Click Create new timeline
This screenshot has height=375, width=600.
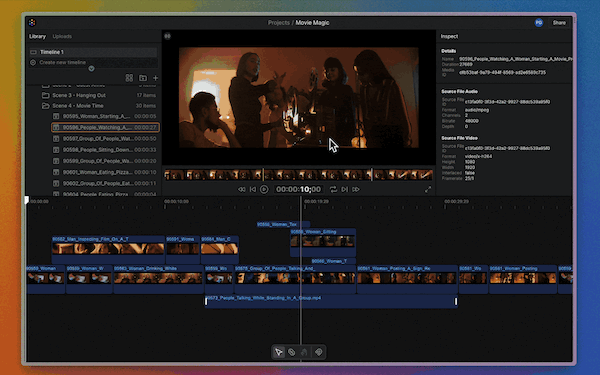[93, 62]
